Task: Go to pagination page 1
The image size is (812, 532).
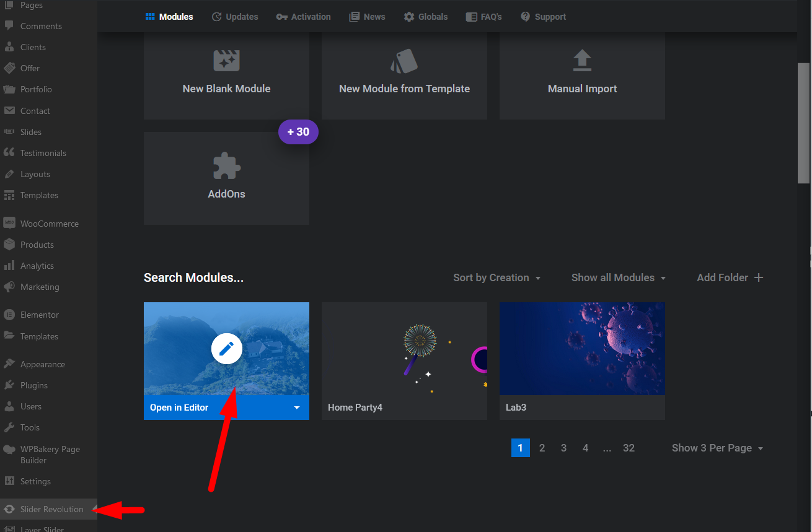Action: tap(521, 448)
